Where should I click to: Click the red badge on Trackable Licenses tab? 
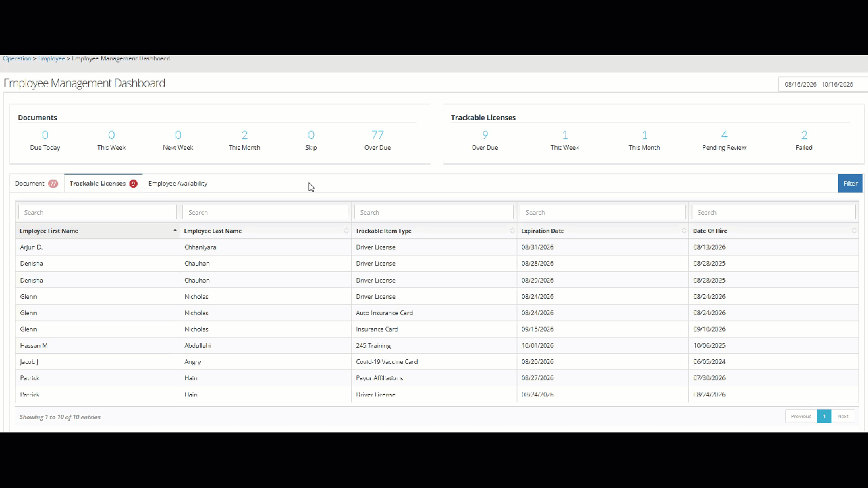[133, 184]
